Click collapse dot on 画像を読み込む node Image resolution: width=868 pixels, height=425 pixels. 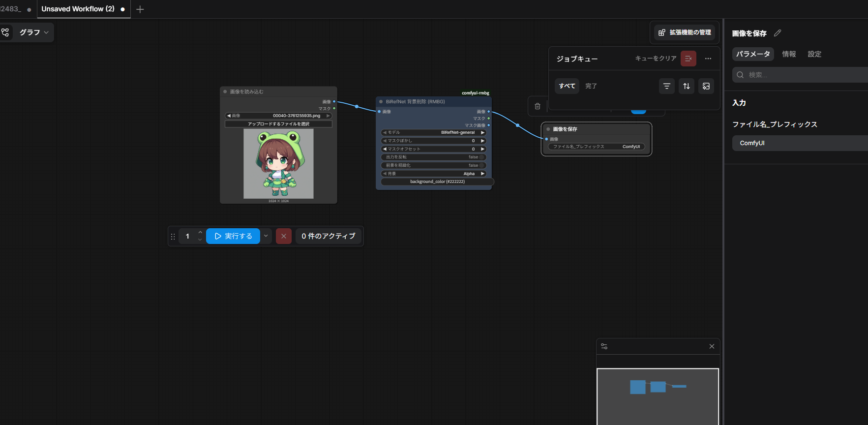[x=225, y=91]
